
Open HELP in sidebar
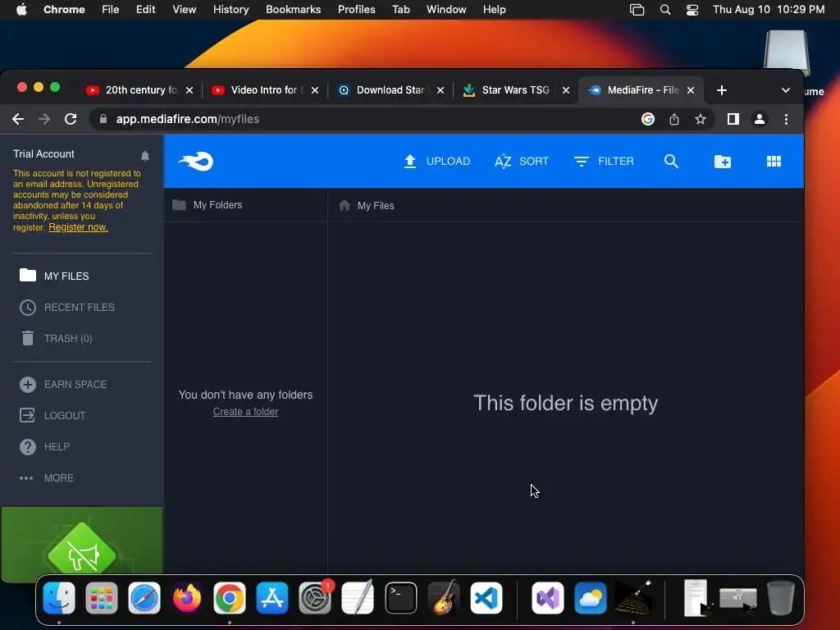click(x=44, y=446)
